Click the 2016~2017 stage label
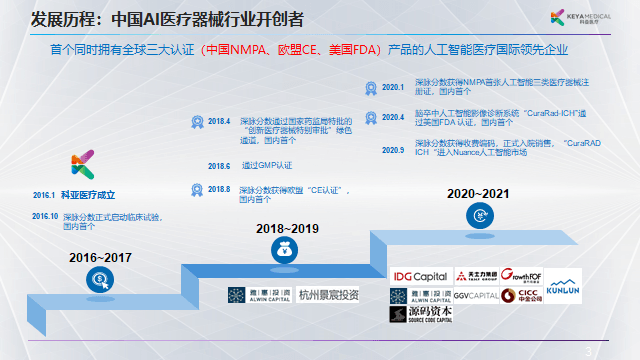The image size is (640, 360). (x=100, y=258)
